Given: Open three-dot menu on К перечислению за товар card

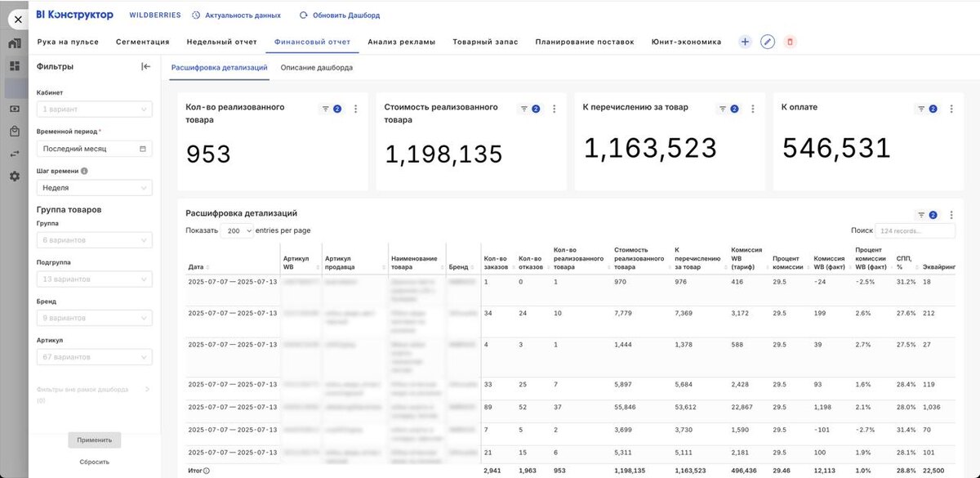Looking at the screenshot, I should point(753,109).
